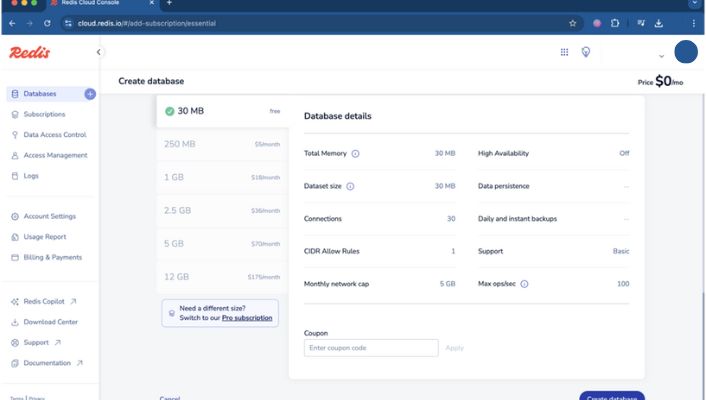Click info icon next to Total Memory
This screenshot has width=706, height=400.
355,154
